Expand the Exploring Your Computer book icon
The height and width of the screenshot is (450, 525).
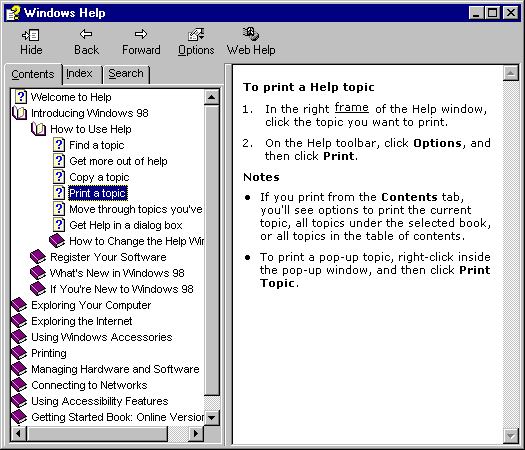pos(19,305)
